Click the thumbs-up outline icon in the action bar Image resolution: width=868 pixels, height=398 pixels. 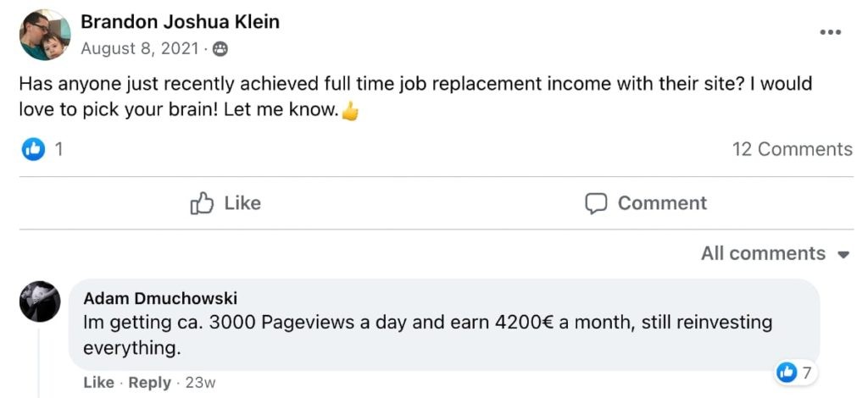[202, 203]
